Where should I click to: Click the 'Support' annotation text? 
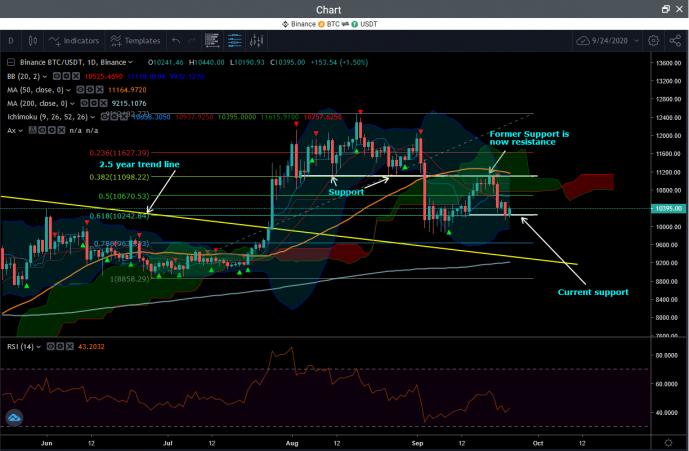[346, 192]
